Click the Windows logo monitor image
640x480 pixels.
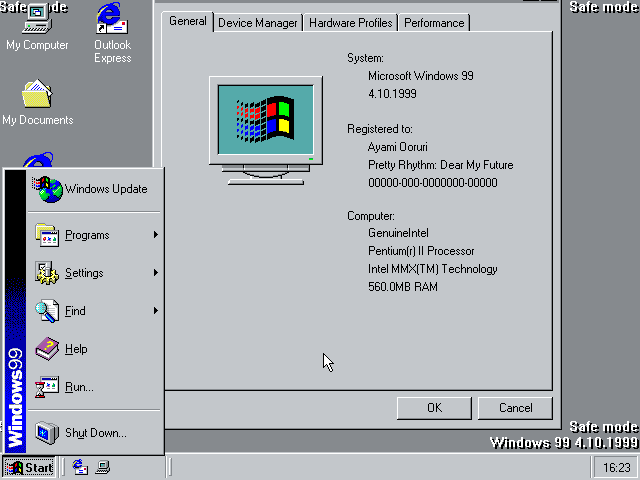click(266, 130)
